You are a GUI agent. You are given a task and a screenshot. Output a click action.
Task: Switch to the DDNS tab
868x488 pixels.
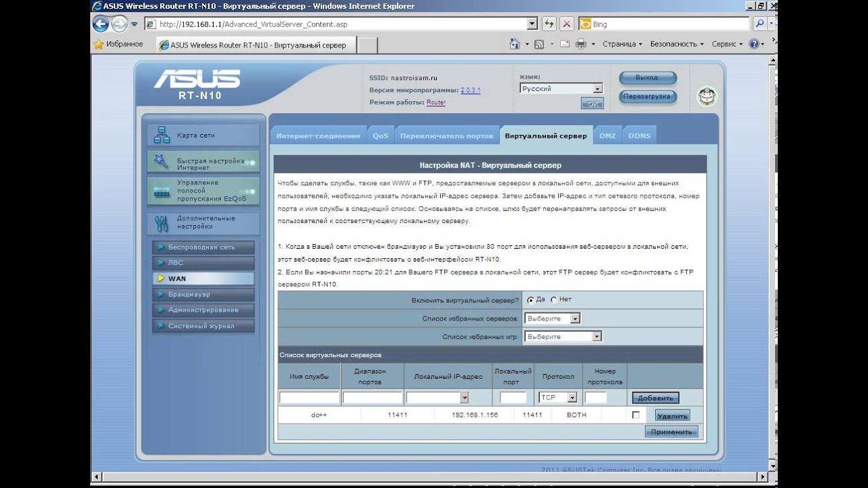(x=639, y=136)
